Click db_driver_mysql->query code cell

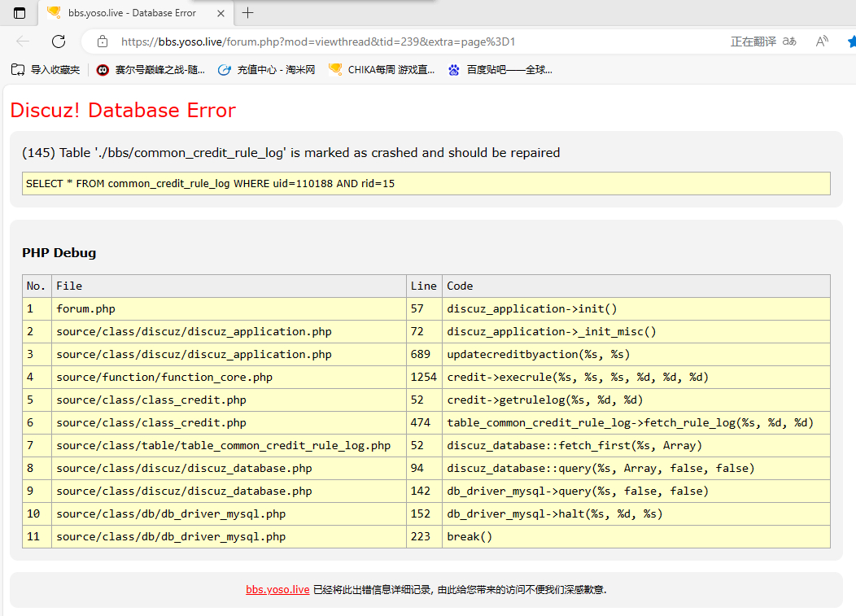click(x=636, y=491)
